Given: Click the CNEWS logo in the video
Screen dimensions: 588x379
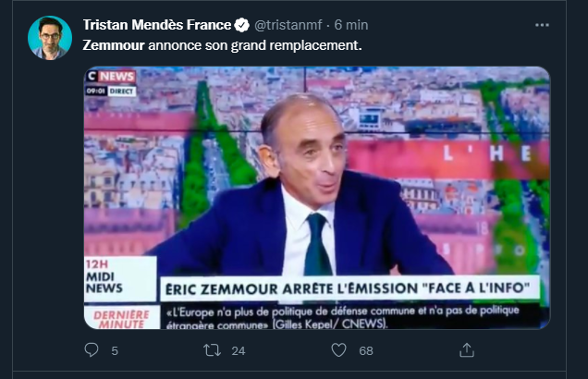Looking at the screenshot, I should pyautogui.click(x=110, y=77).
